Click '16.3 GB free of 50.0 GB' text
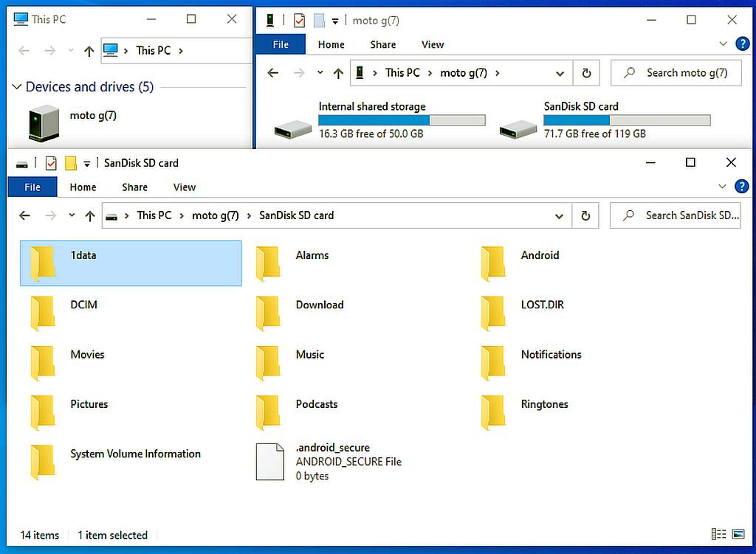756x554 pixels. [x=371, y=134]
